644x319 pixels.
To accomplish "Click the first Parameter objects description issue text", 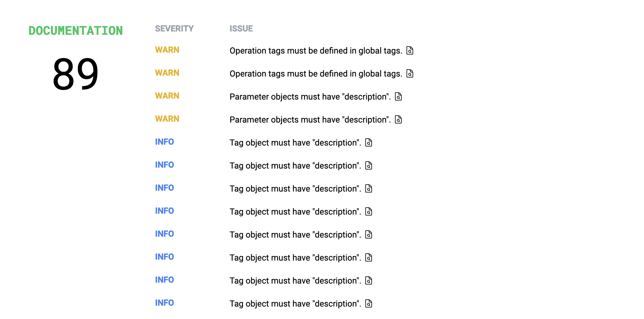I will [x=310, y=97].
